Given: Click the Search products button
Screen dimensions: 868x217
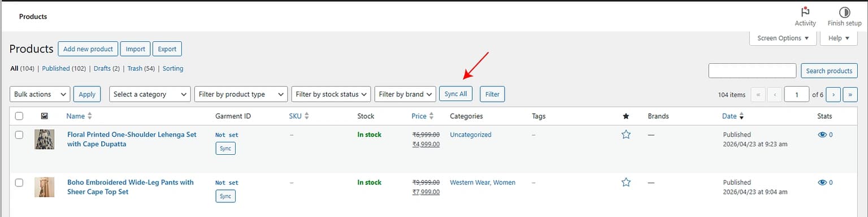Looking at the screenshot, I should (829, 71).
